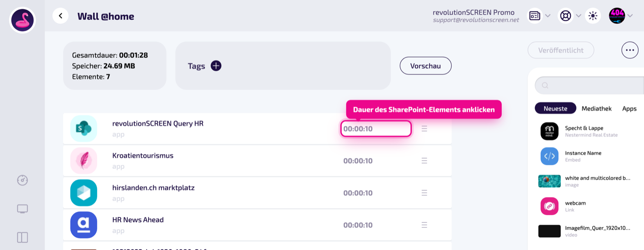Switch to the Apps tab
Screen dimensions: 644x250
pos(629,108)
